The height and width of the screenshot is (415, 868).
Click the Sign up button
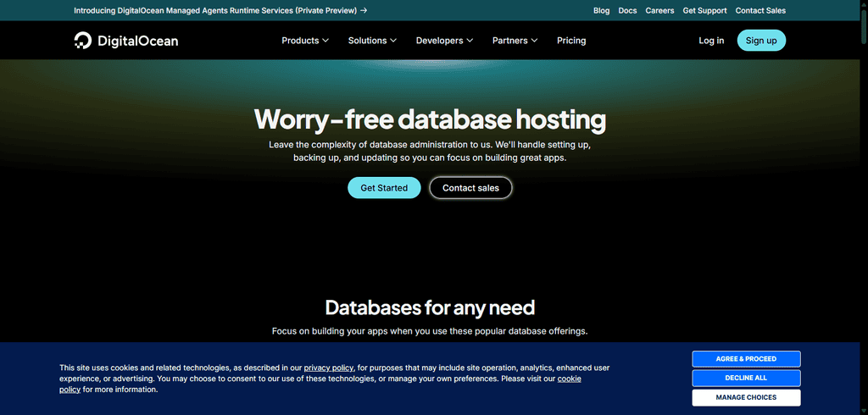[761, 41]
